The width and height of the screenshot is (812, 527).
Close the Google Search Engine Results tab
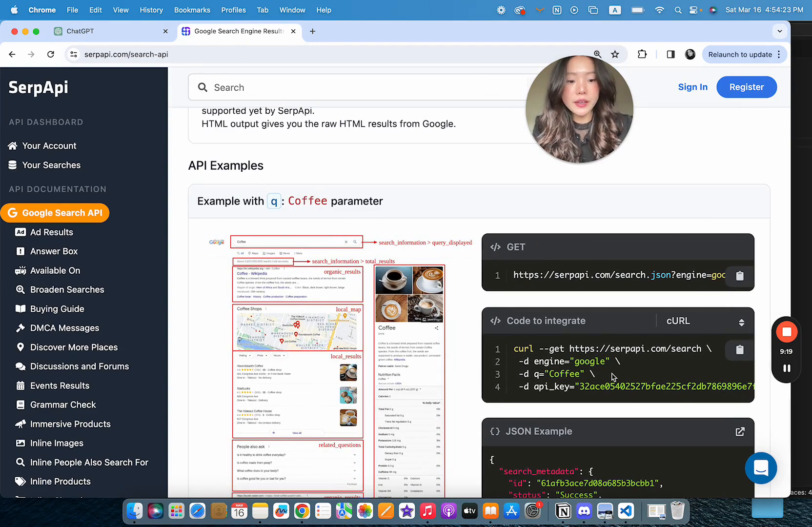click(x=293, y=31)
